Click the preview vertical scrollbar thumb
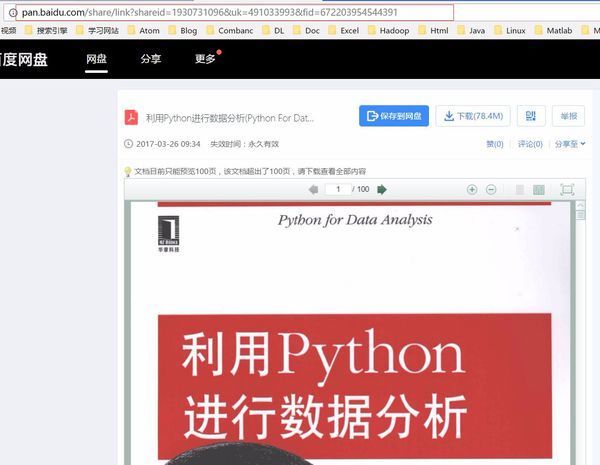This screenshot has height=465, width=600. coord(580,215)
